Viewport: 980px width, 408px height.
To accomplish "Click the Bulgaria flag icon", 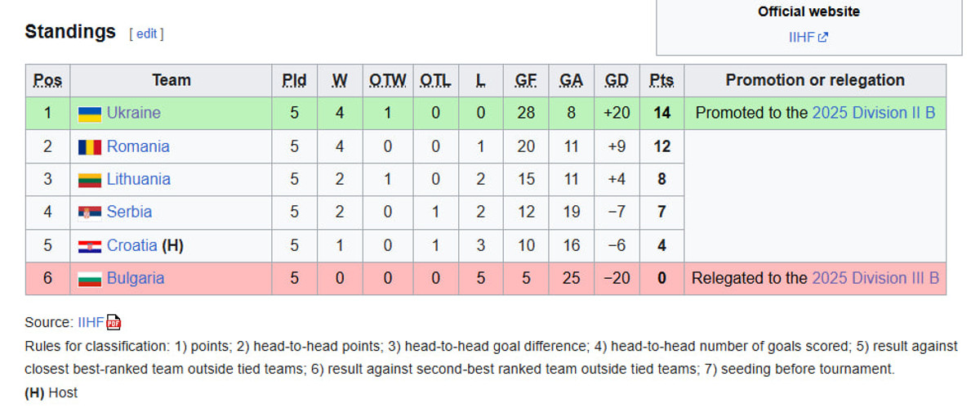I will point(90,279).
